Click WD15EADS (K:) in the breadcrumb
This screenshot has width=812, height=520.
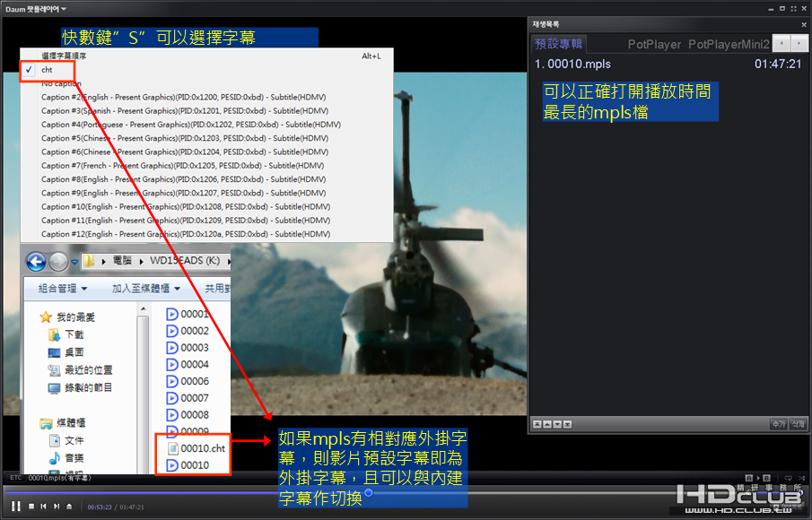[185, 261]
